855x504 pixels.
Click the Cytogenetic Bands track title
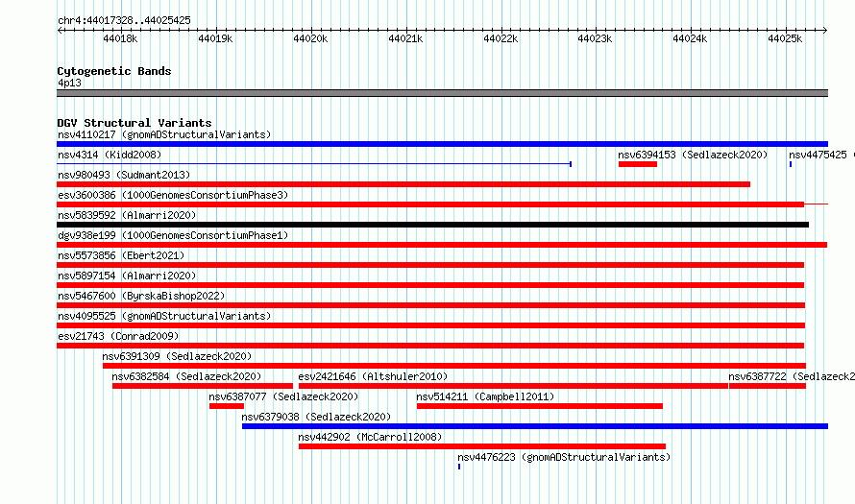tap(114, 71)
